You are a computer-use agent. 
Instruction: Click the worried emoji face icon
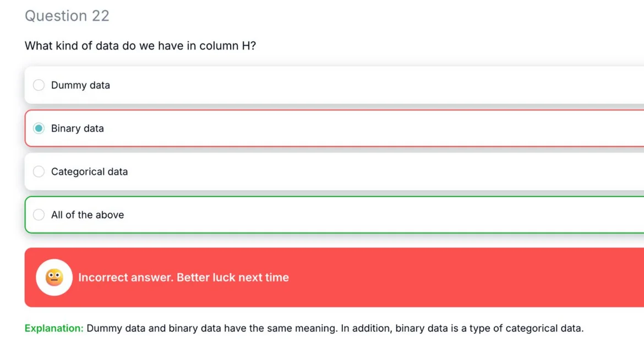[x=54, y=277]
